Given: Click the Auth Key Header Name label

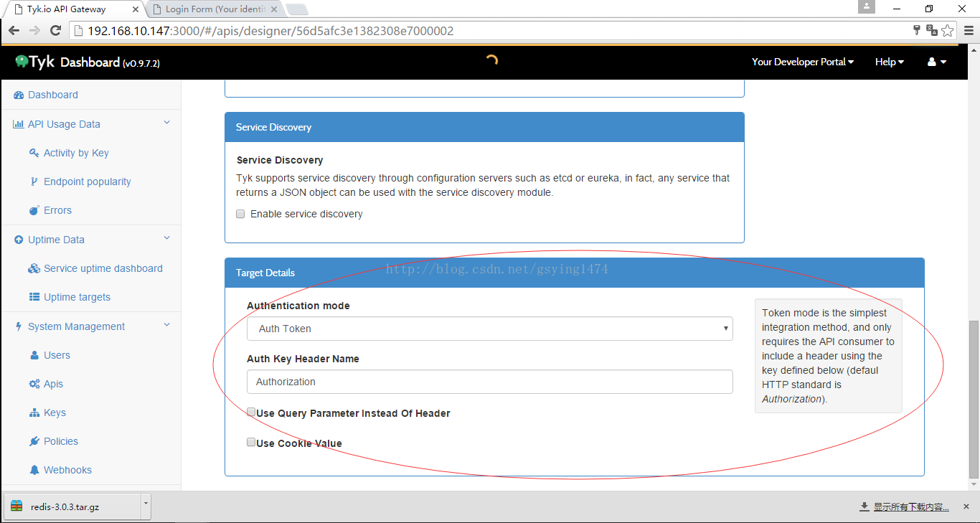Looking at the screenshot, I should tap(303, 359).
